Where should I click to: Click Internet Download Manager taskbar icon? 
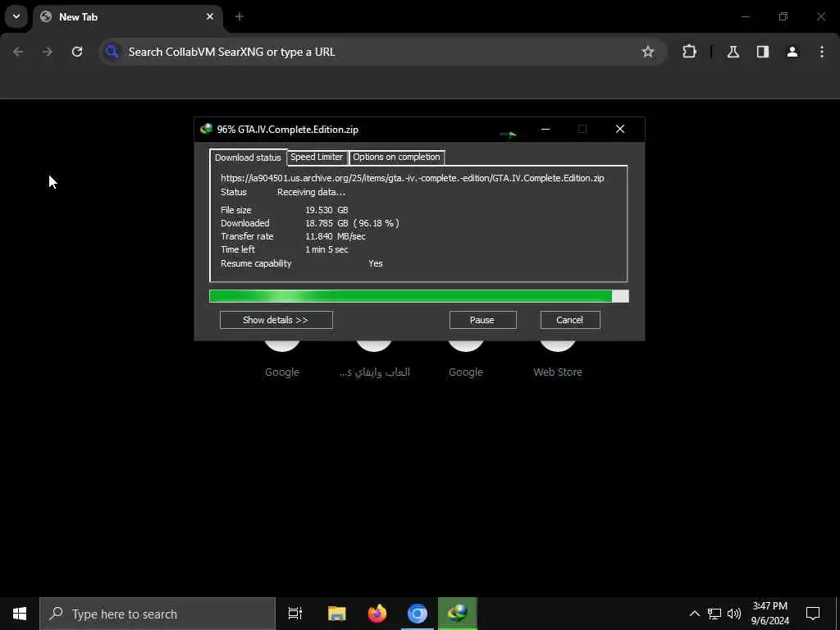[x=458, y=614]
